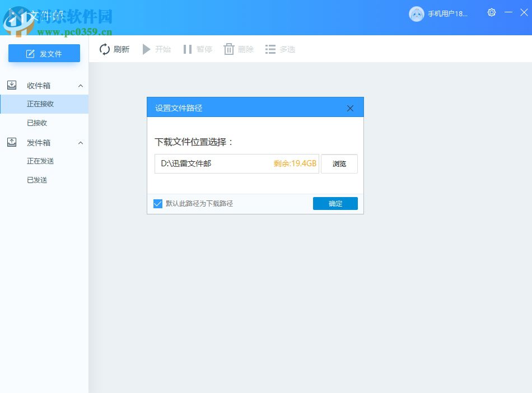532x393 pixels.
Task: Open the settings gear in title bar
Action: tap(492, 12)
